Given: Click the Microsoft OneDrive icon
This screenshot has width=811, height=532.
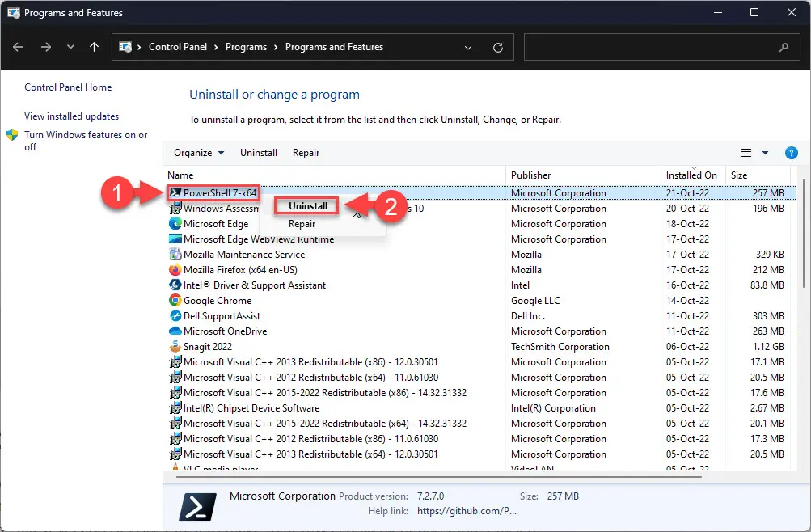Looking at the screenshot, I should pos(175,331).
